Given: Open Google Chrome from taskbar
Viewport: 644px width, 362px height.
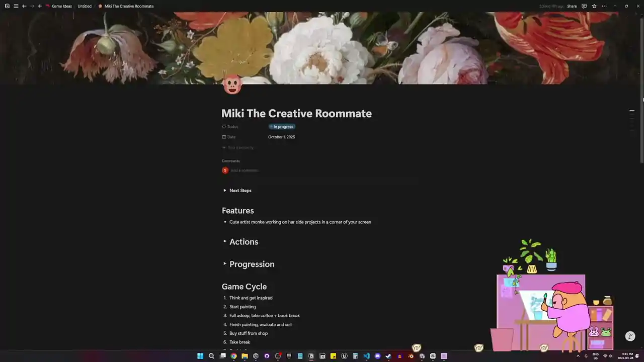Looking at the screenshot, I should click(x=233, y=356).
